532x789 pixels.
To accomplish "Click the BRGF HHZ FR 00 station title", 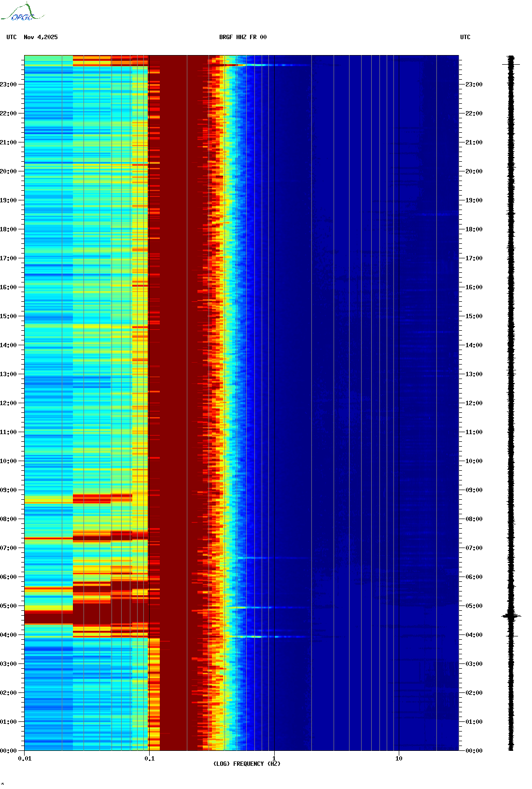I will (x=243, y=37).
